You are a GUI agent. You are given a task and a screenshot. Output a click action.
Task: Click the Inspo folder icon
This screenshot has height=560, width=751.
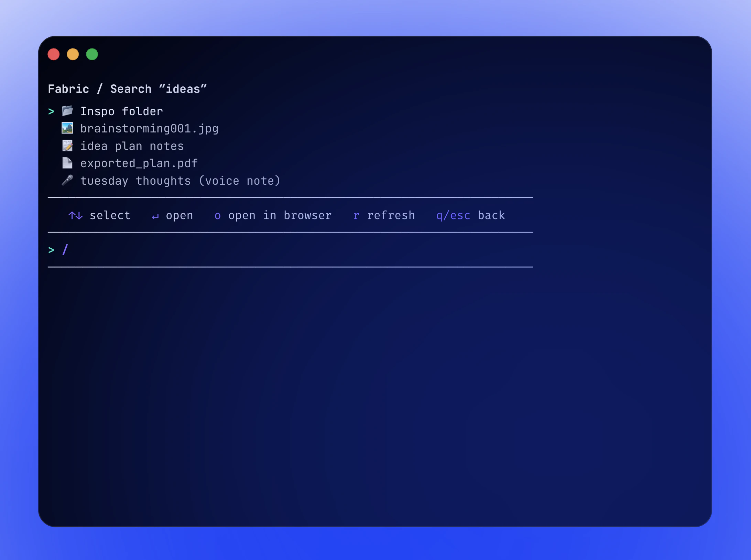[x=68, y=111]
